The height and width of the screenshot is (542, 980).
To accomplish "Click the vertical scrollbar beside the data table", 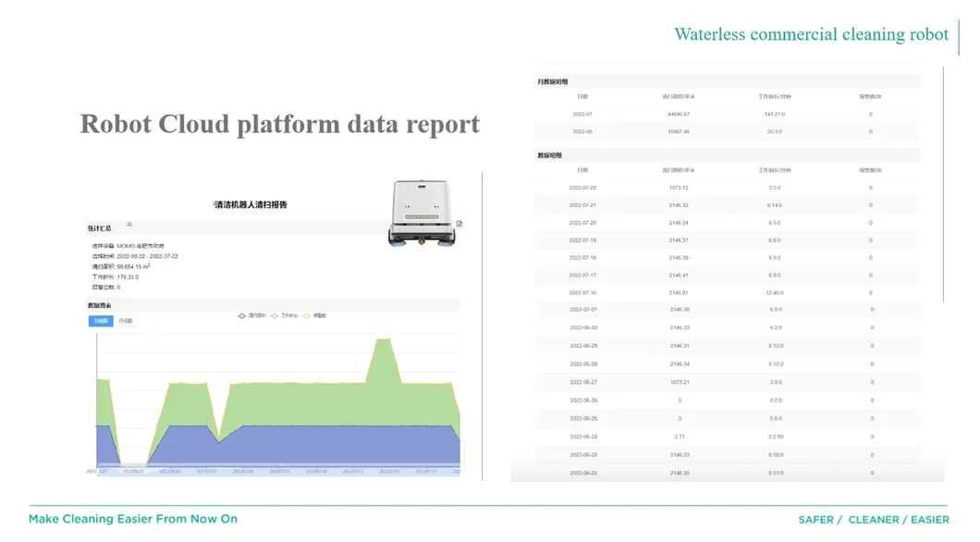I will click(x=944, y=185).
